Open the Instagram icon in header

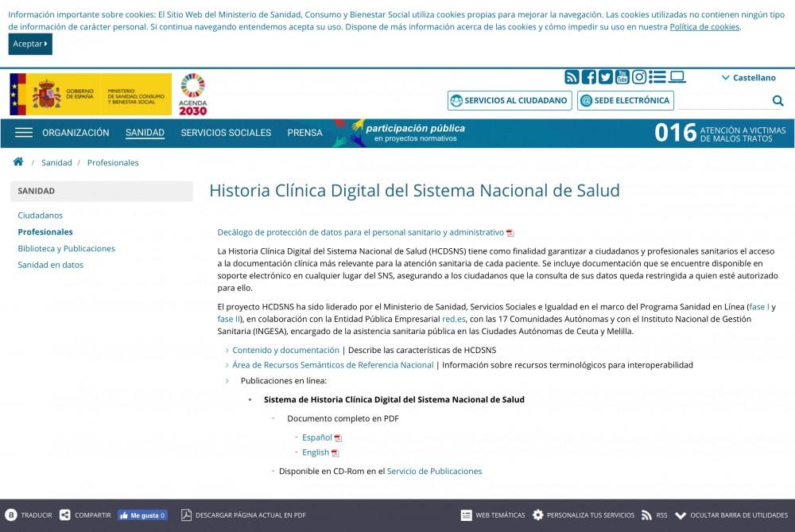[x=639, y=77]
